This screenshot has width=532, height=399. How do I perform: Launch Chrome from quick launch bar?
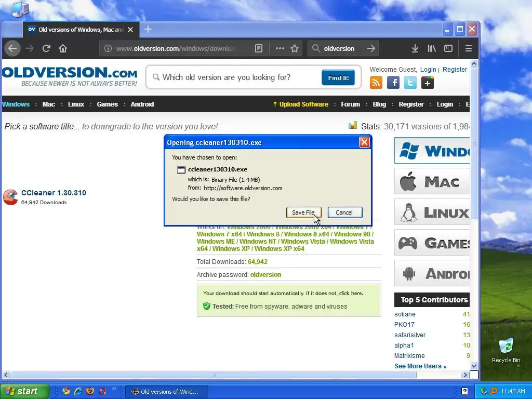[66, 391]
